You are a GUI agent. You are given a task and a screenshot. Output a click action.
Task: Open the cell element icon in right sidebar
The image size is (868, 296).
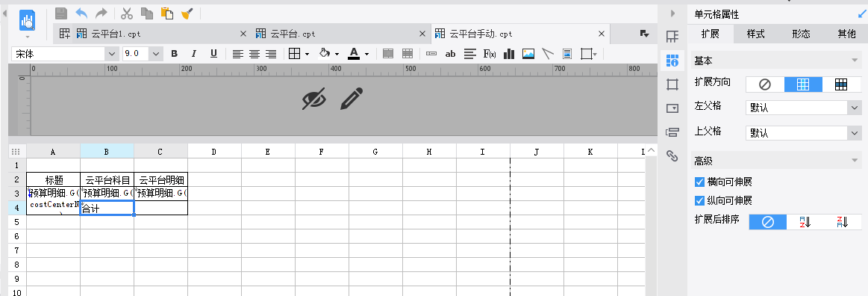click(672, 37)
